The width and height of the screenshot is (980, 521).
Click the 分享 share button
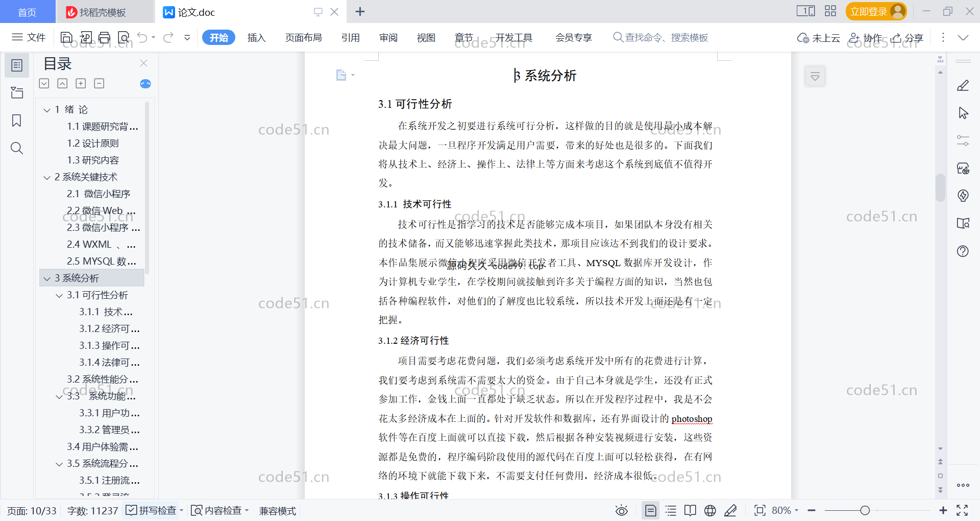pyautogui.click(x=908, y=37)
